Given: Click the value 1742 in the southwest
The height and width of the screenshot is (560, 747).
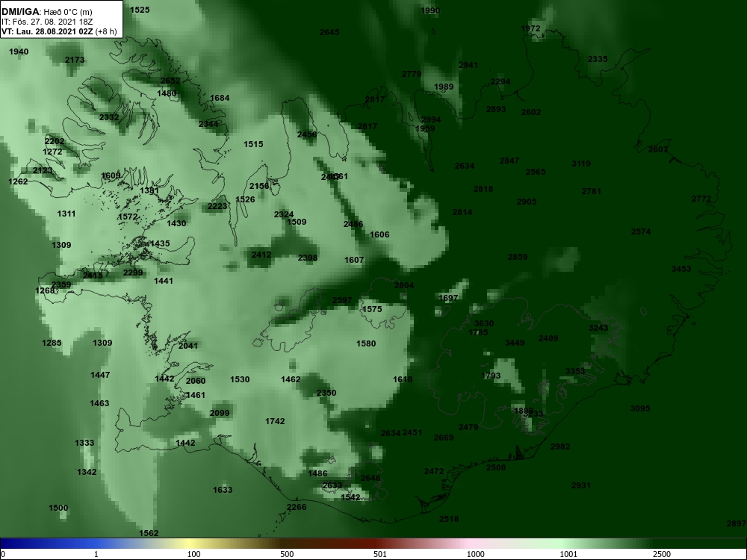Looking at the screenshot, I should pyautogui.click(x=275, y=421).
